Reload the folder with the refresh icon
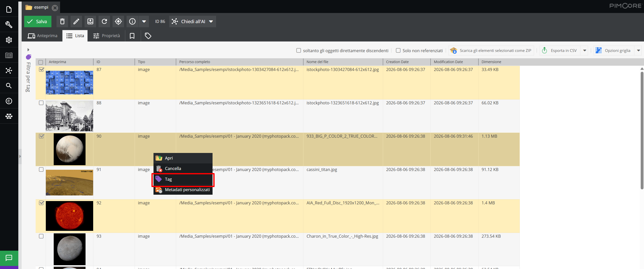The width and height of the screenshot is (644, 269). coord(104,21)
